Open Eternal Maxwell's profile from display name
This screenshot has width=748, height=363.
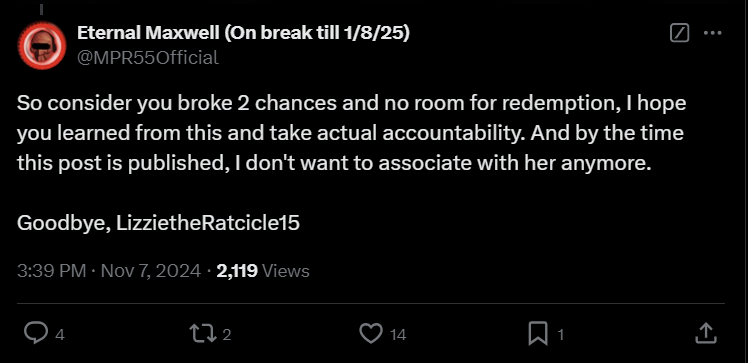click(243, 33)
